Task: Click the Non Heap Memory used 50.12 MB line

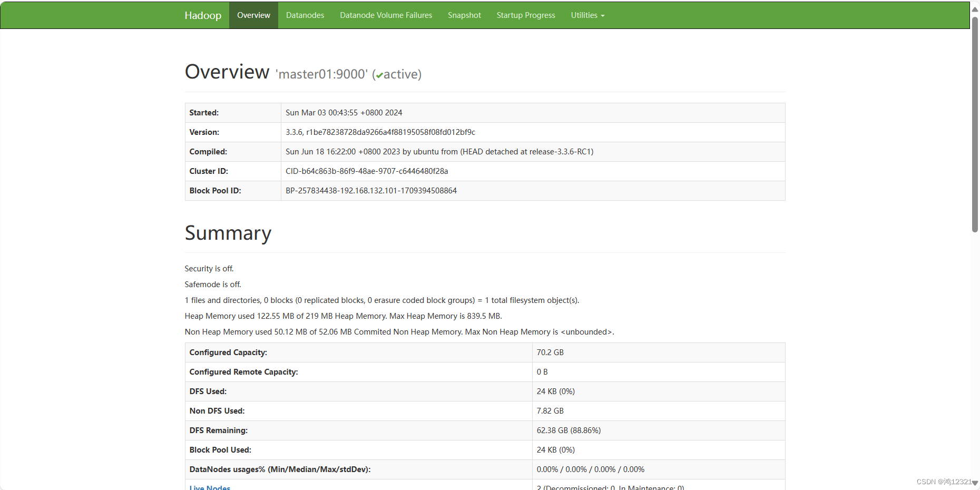Action: click(x=399, y=332)
